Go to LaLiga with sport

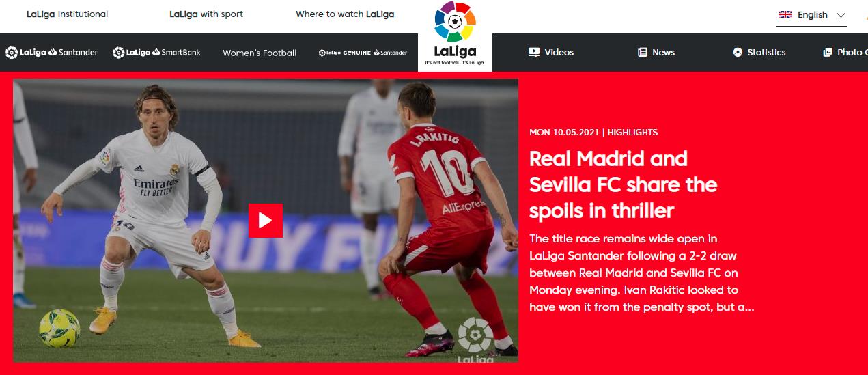coord(206,14)
